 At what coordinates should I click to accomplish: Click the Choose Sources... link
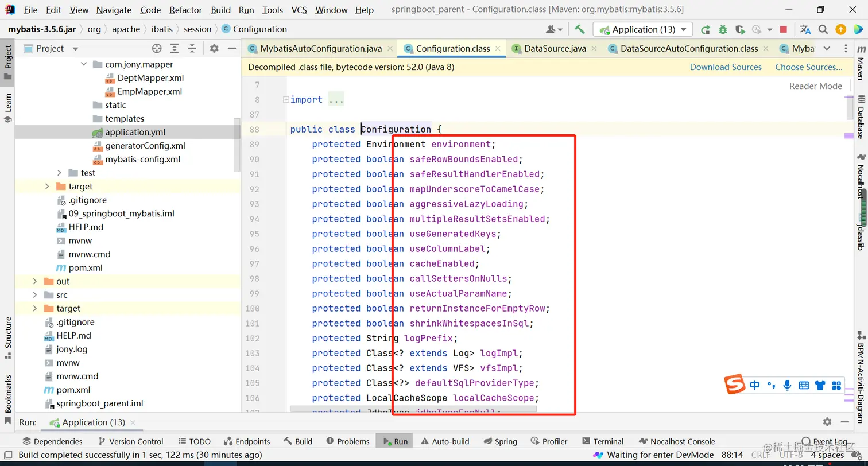(809, 67)
